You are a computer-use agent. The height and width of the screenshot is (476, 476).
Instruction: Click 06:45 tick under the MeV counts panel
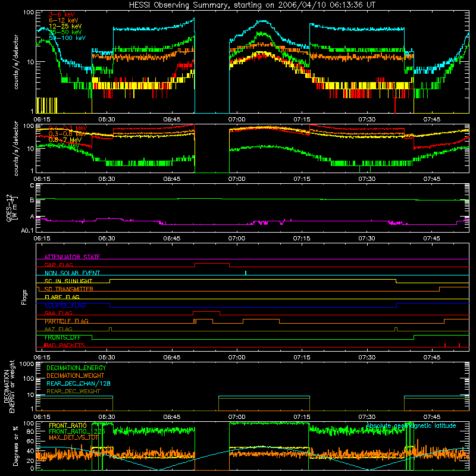click(172, 179)
